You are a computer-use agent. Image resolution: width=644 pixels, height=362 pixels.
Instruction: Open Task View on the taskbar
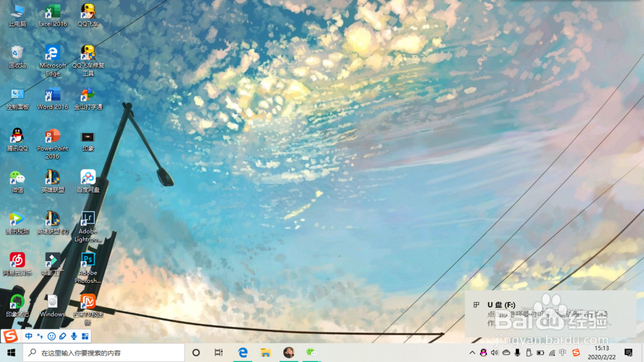pyautogui.click(x=218, y=352)
